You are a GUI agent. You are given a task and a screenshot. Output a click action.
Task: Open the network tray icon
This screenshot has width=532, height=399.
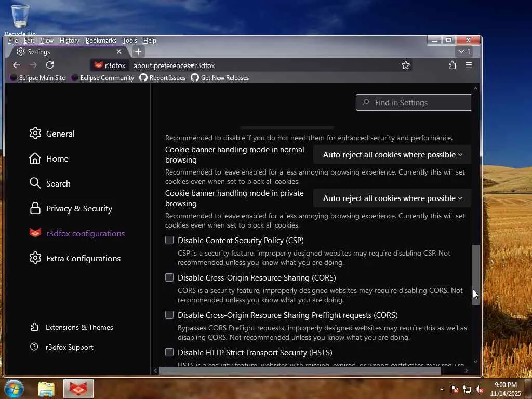[x=467, y=389]
